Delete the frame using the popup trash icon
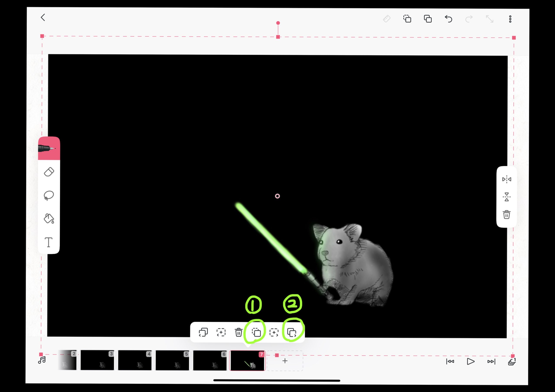The width and height of the screenshot is (555, 392). click(238, 332)
